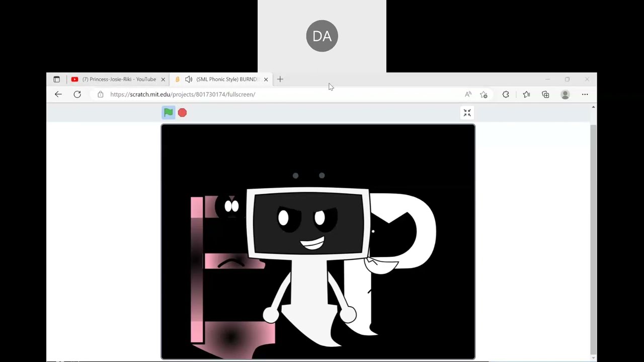Click the scratch.mit.edu address bar URL
644x362 pixels.
tap(183, 95)
